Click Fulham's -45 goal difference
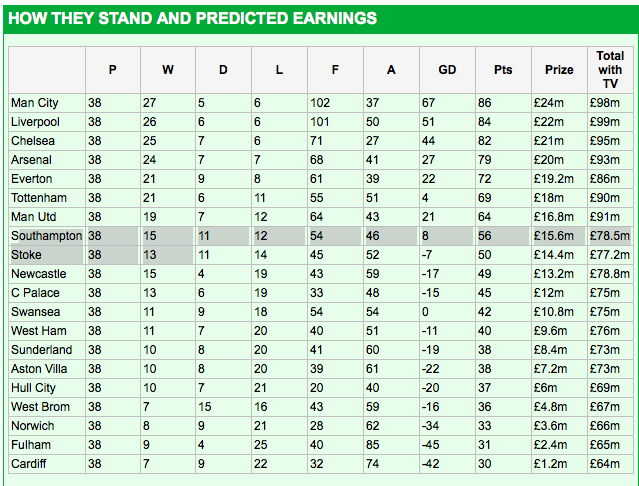 pos(447,445)
